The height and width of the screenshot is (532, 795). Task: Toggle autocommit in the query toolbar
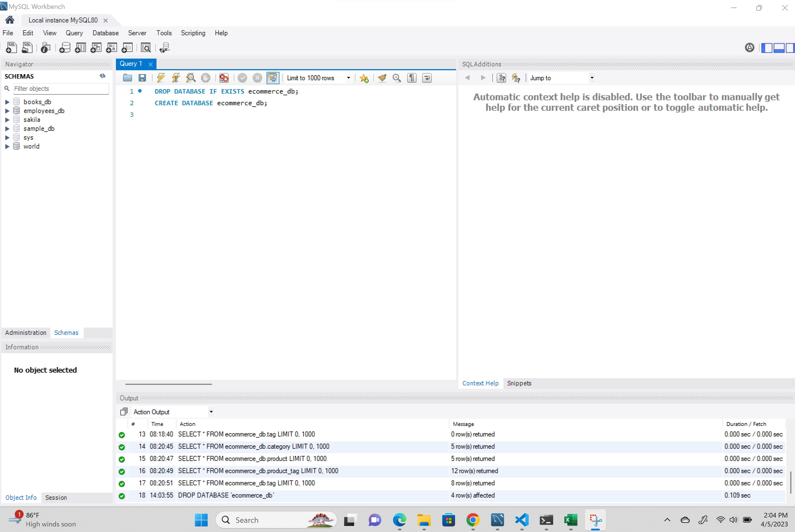point(273,78)
